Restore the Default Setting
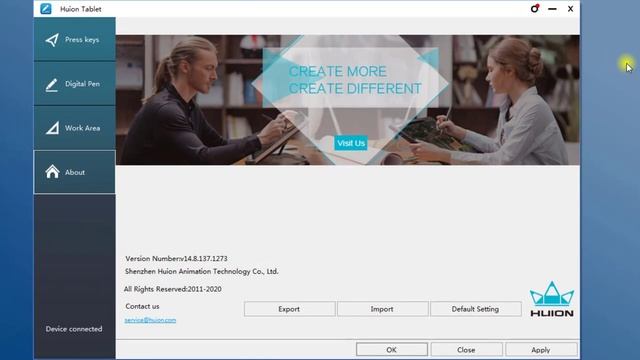Screen dimensions: 640x360 point(476,309)
